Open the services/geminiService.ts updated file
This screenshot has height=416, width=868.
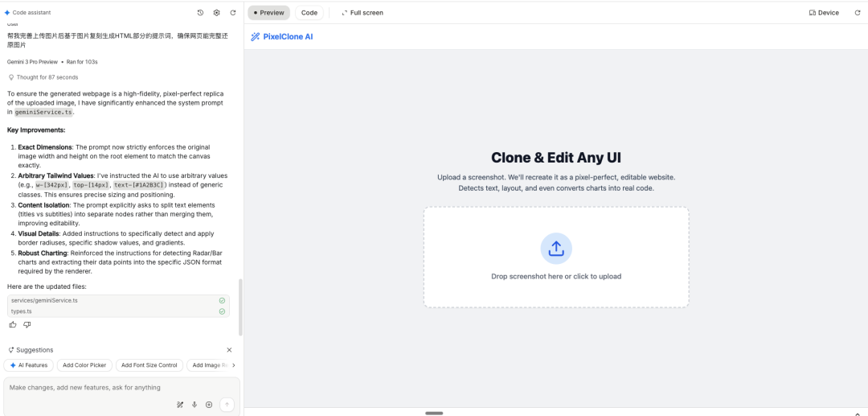118,300
